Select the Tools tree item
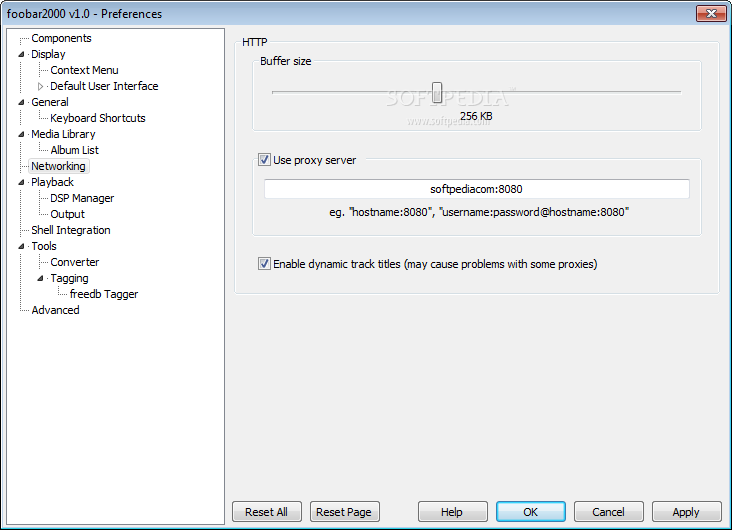This screenshot has height=530, width=732. click(44, 246)
